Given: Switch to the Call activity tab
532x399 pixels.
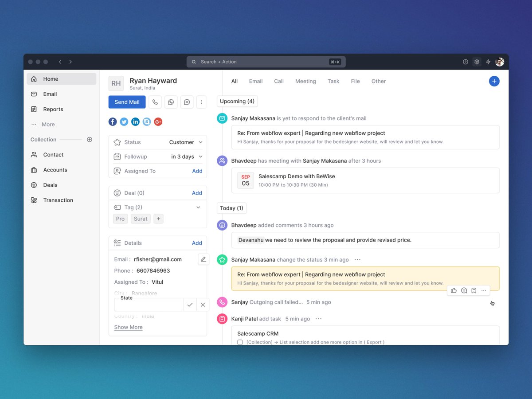Looking at the screenshot, I should tap(279, 81).
